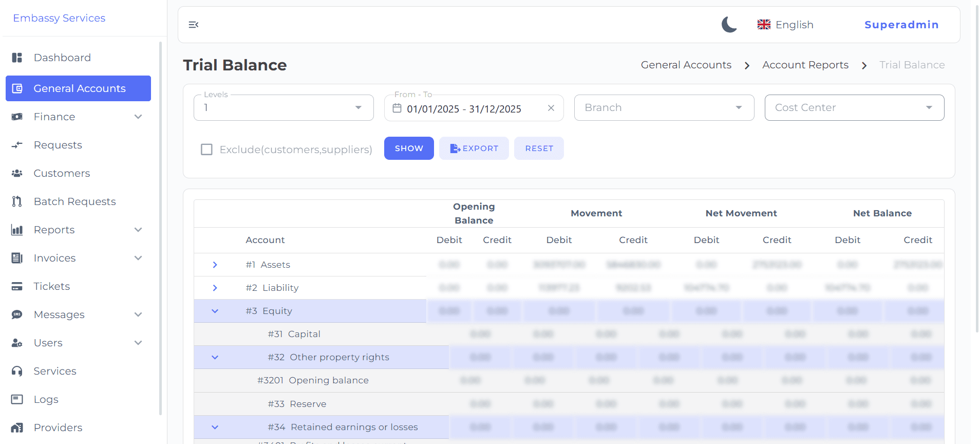Click the breadcrumb arrow after General Accounts
The image size is (980, 444).
[747, 65]
